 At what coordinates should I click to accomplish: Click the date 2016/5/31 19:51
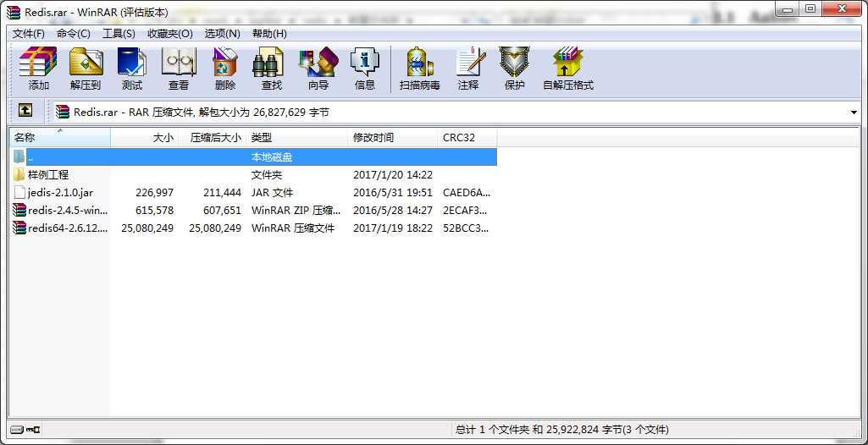[x=393, y=192]
